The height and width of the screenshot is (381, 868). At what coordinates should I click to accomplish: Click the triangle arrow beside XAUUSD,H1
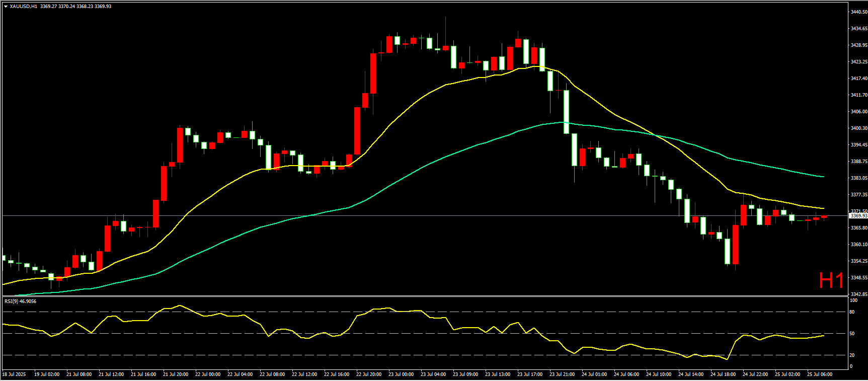[x=6, y=7]
